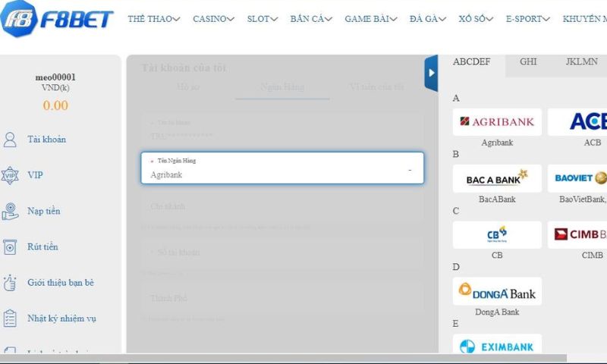Click the Nạp tiền deposit icon

(x=10, y=211)
